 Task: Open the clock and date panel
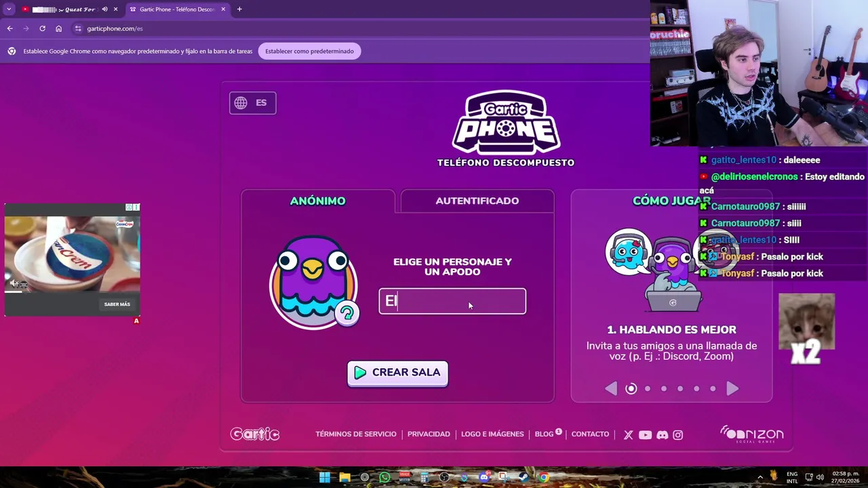point(846,477)
